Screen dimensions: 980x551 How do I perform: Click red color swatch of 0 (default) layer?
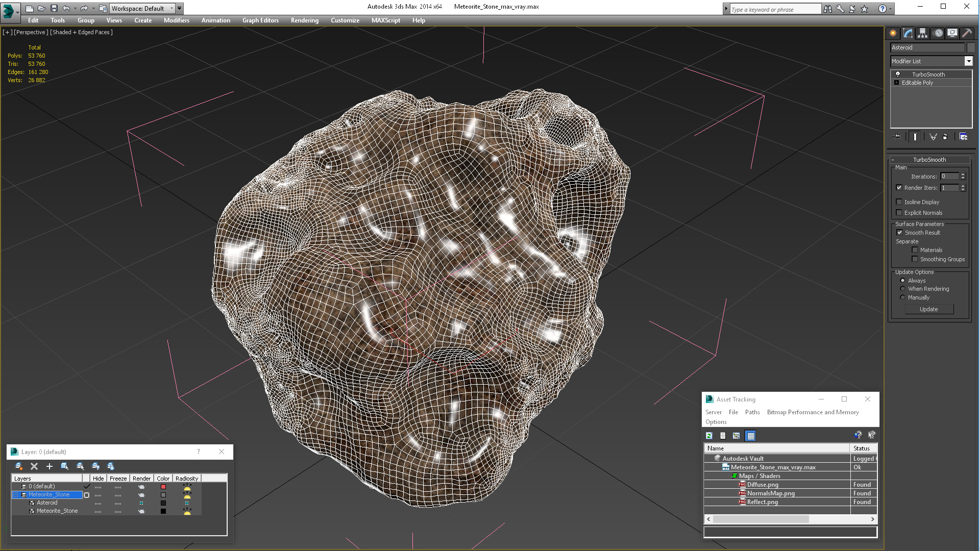pyautogui.click(x=163, y=487)
